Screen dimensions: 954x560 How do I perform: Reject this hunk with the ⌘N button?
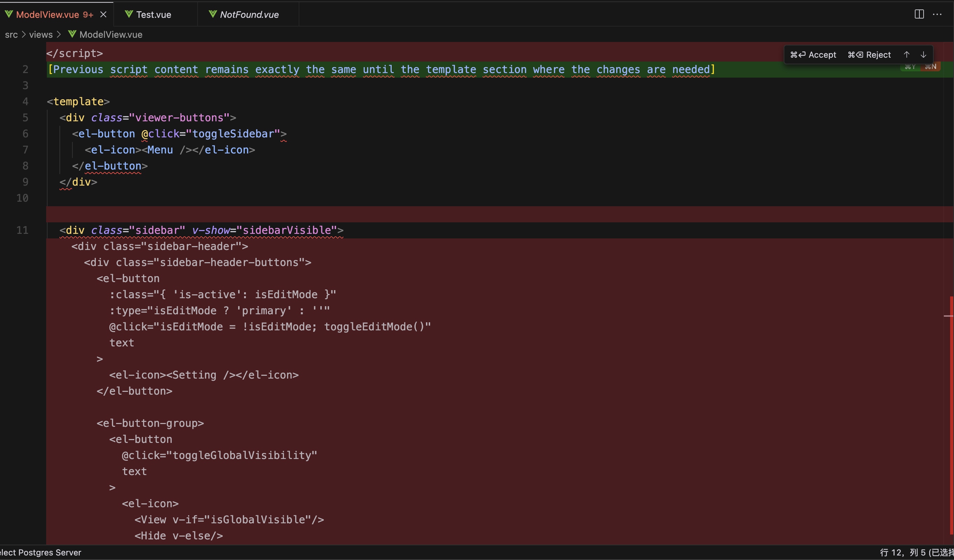click(931, 67)
